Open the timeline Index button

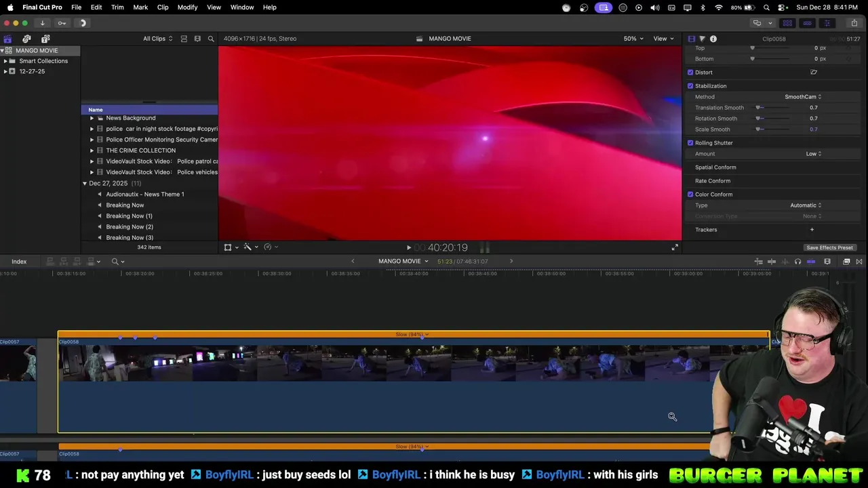tap(19, 262)
